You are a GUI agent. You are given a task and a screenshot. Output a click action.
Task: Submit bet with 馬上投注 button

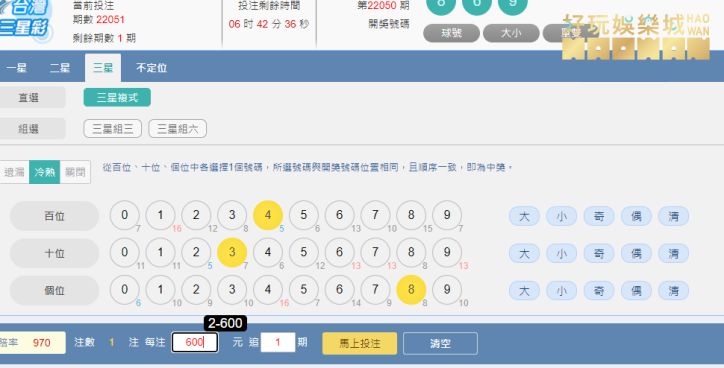[360, 344]
